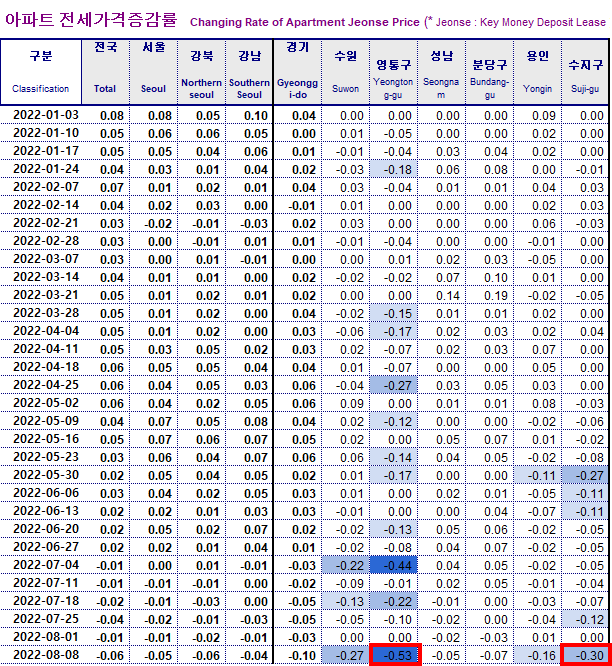
Task: Select -0.18 in the 2022-01-24 row
Action: point(393,169)
